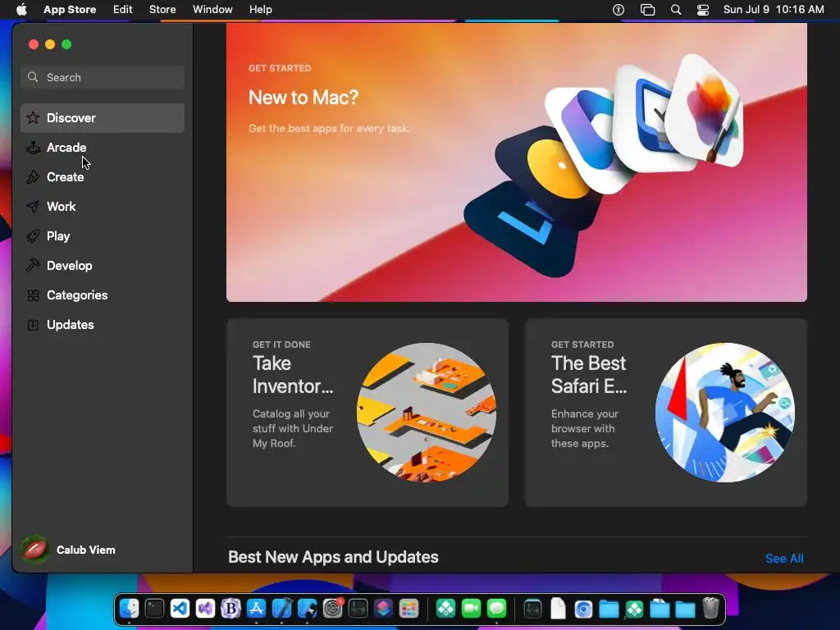Close the App Store window
This screenshot has width=840, height=630.
[33, 44]
